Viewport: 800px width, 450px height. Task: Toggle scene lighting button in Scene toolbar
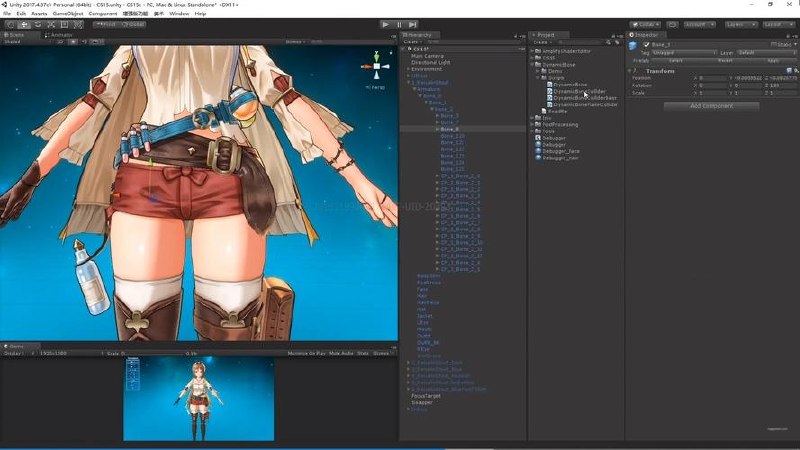[x=72, y=42]
